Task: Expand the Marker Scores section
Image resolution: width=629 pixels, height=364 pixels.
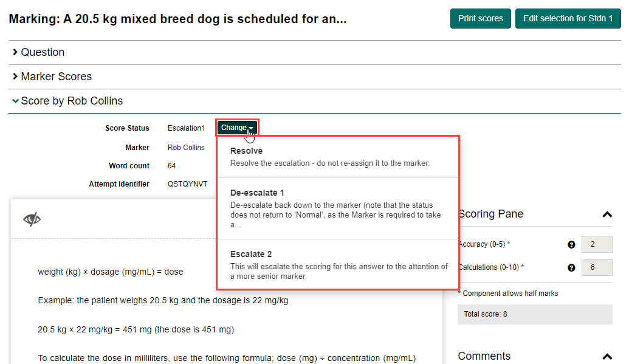Action: click(x=56, y=77)
